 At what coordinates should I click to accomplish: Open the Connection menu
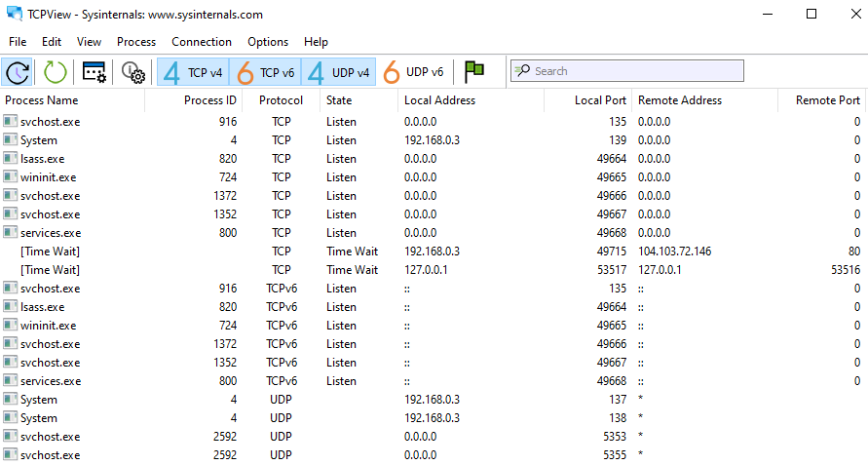202,42
